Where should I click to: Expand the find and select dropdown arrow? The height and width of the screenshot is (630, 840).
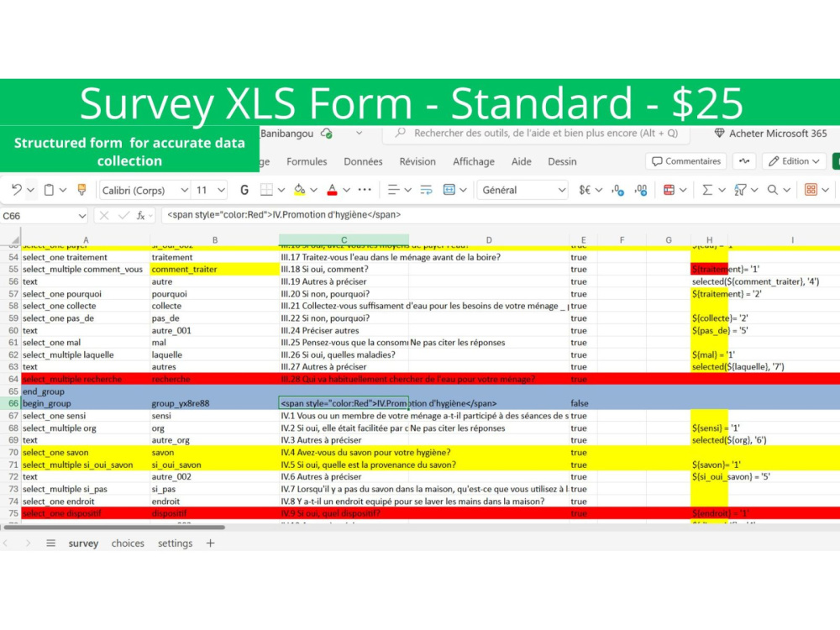click(786, 190)
